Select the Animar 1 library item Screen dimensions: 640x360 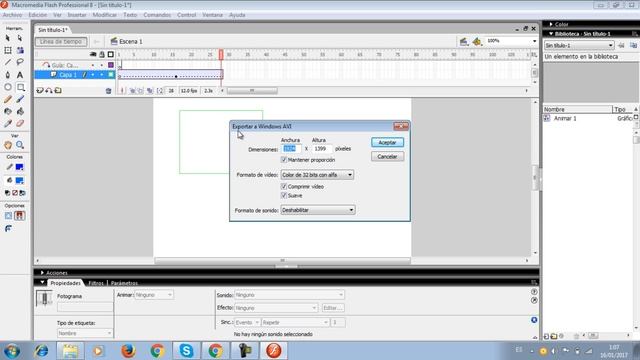(x=565, y=118)
